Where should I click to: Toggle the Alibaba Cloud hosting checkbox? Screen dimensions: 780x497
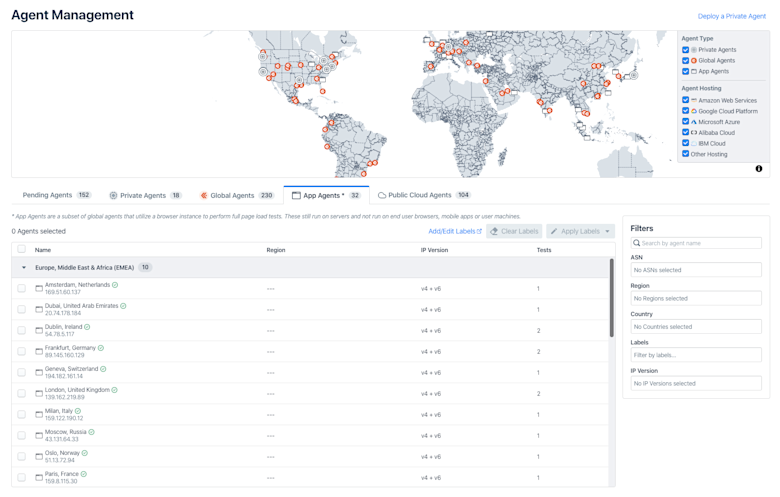tap(685, 133)
